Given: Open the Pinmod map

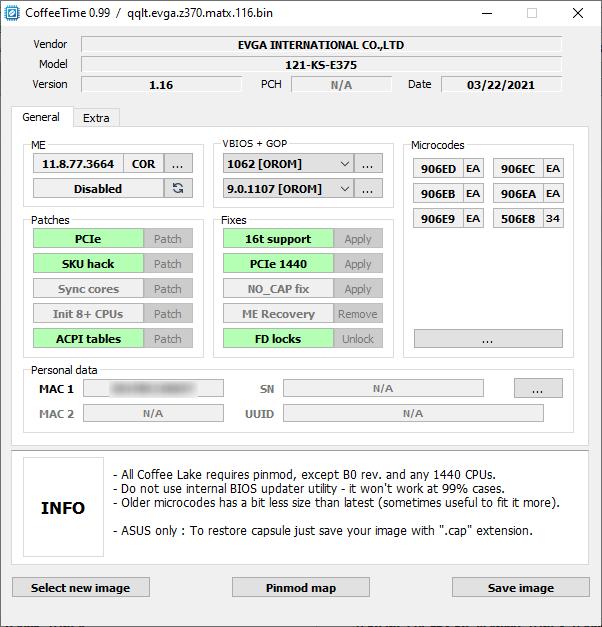Looking at the screenshot, I should pos(301,587).
